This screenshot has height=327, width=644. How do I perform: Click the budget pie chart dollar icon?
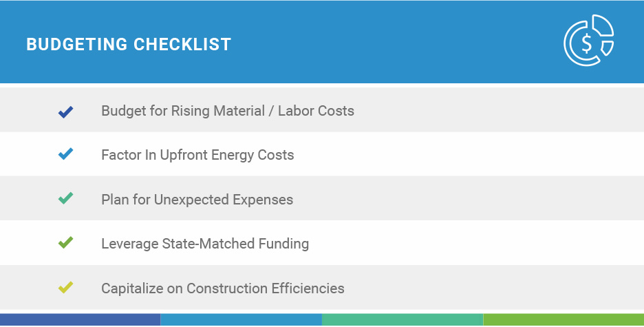(x=589, y=40)
